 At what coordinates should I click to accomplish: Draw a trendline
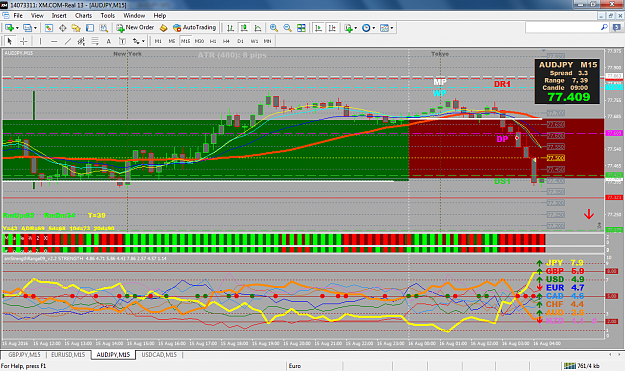coord(68,41)
